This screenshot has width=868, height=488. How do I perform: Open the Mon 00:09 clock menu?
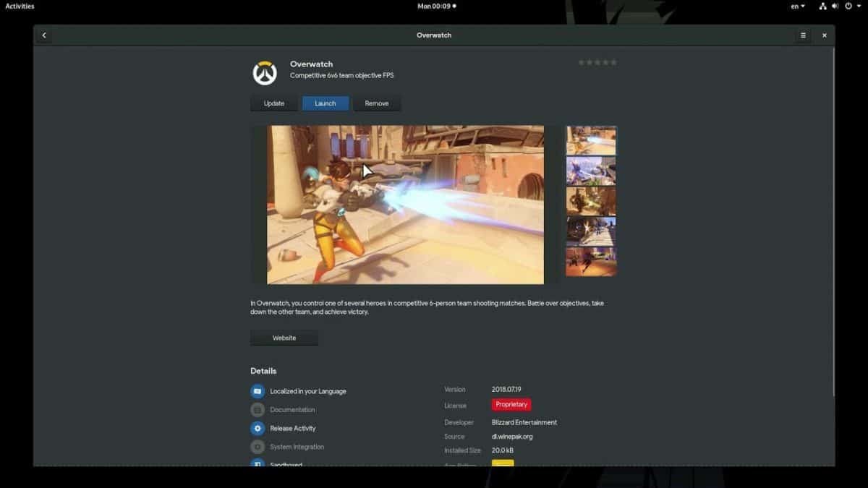[x=436, y=6]
